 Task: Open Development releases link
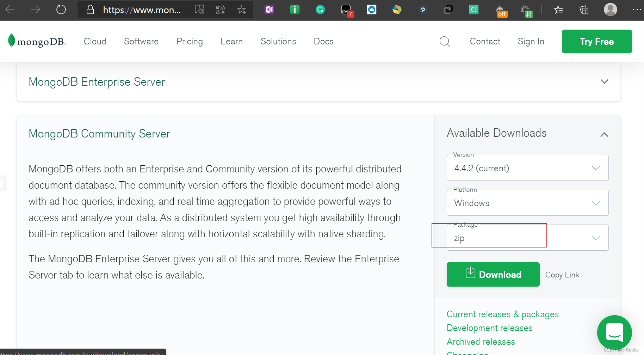pyautogui.click(x=489, y=328)
